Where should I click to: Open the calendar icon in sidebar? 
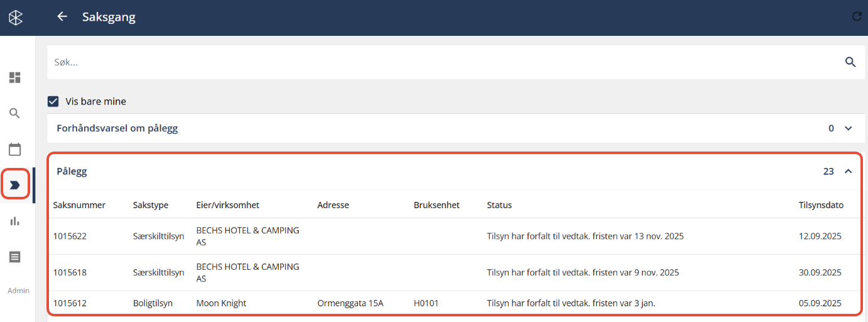coord(15,149)
